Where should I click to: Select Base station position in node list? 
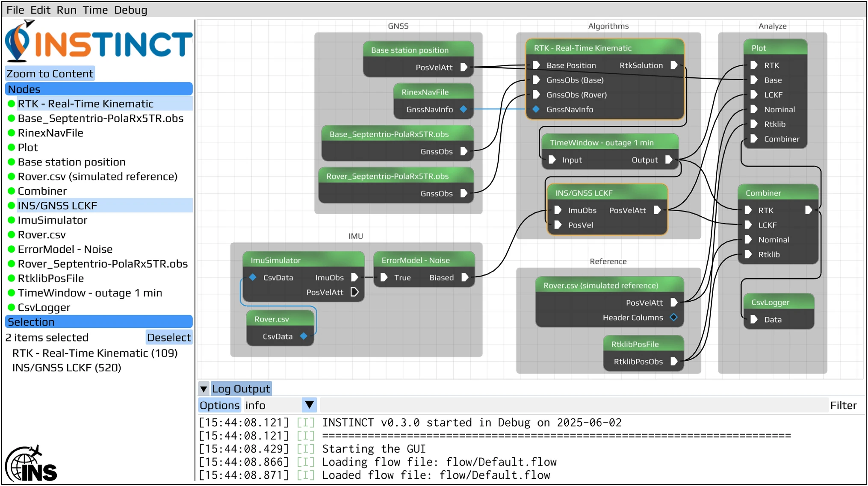(x=71, y=162)
